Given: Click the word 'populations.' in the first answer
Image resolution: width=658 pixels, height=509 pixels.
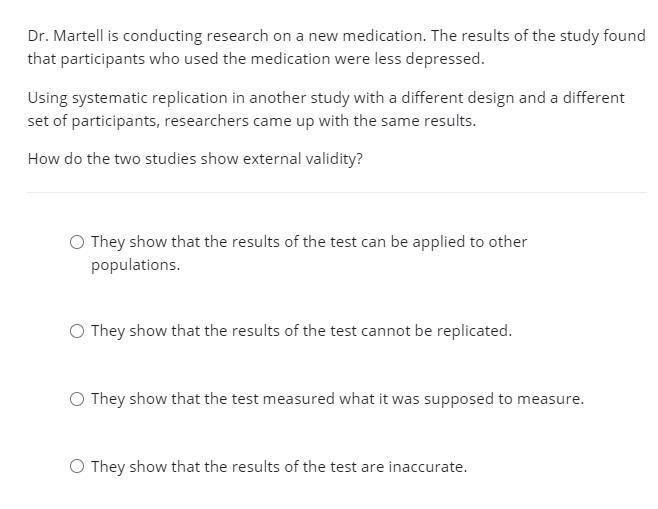Looking at the screenshot, I should [136, 265].
